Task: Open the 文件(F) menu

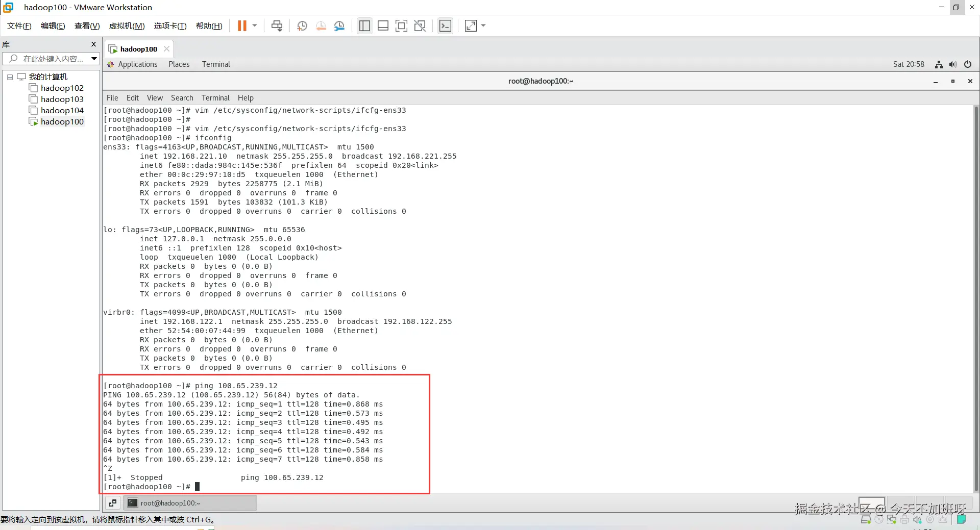Action: (x=19, y=26)
